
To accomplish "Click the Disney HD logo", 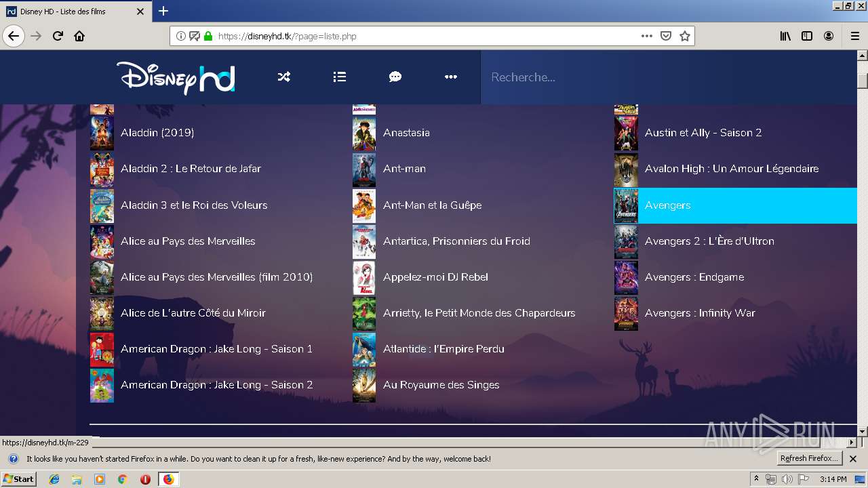I will coord(176,77).
